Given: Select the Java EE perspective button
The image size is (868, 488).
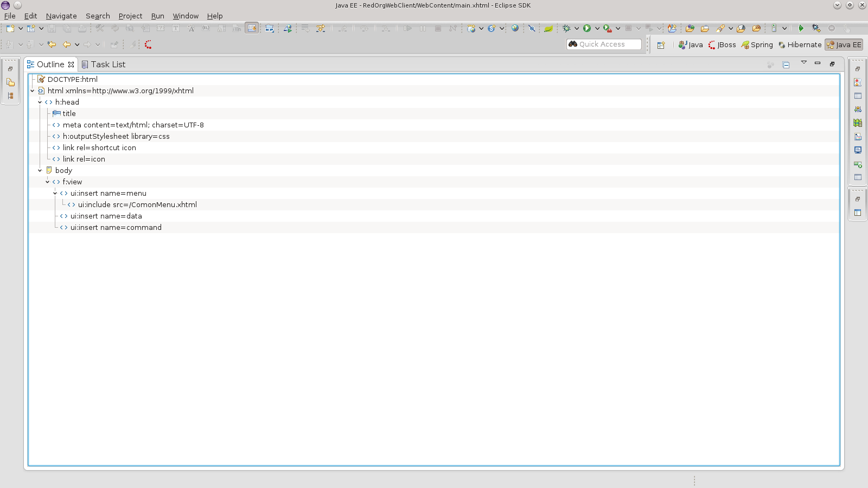Looking at the screenshot, I should (844, 45).
